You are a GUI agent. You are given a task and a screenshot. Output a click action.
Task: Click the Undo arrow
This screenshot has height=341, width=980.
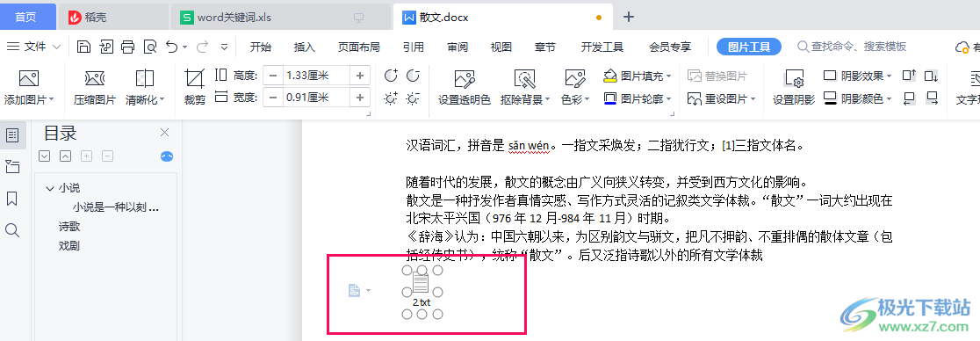[x=172, y=47]
